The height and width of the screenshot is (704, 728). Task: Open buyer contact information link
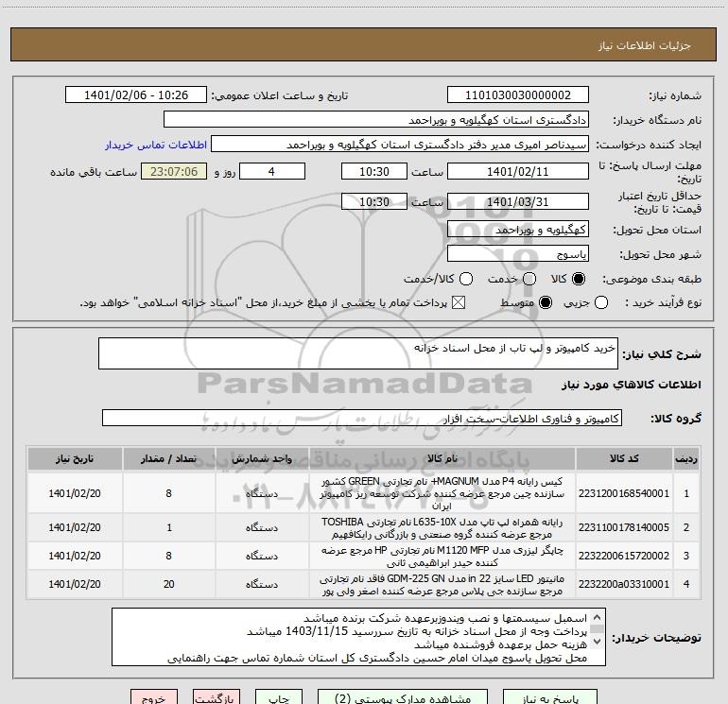pos(156,145)
